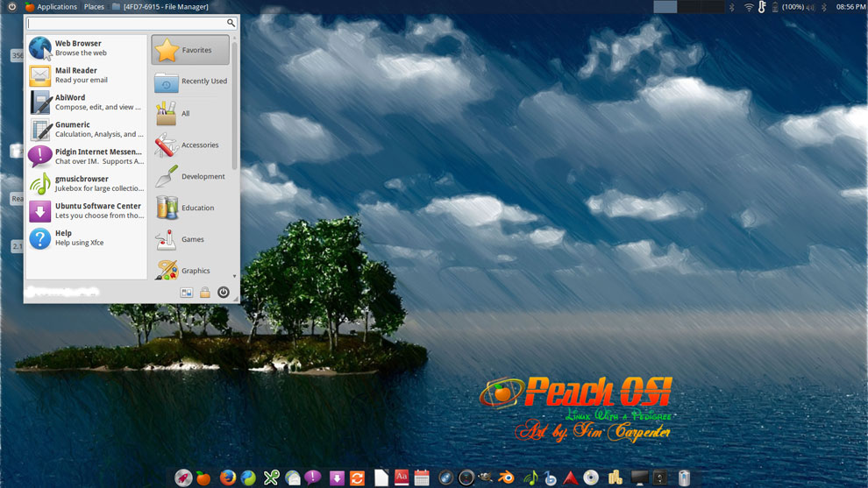Click blue-green globe dock icon
Viewport: 868px width, 488px height.
[248, 477]
